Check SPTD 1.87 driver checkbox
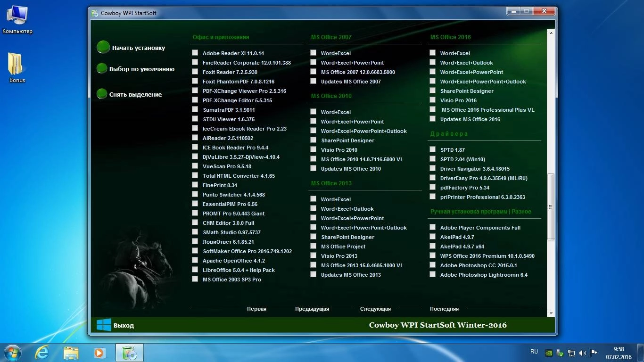The width and height of the screenshot is (644, 362). (433, 149)
